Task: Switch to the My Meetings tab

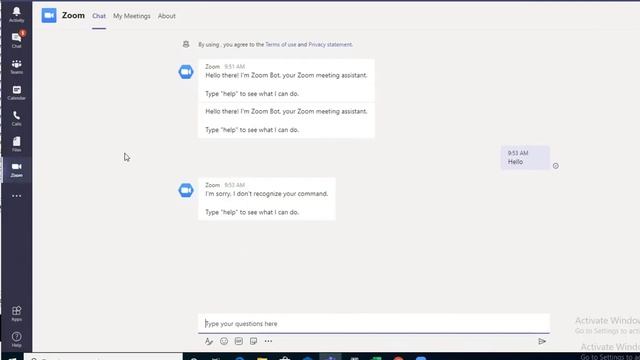Action: pyautogui.click(x=132, y=16)
